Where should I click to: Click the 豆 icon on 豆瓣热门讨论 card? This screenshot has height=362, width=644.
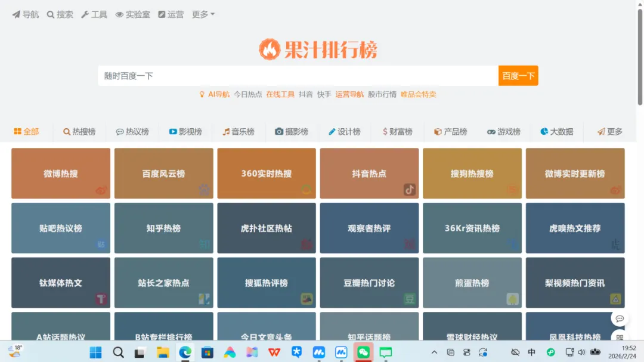(410, 299)
